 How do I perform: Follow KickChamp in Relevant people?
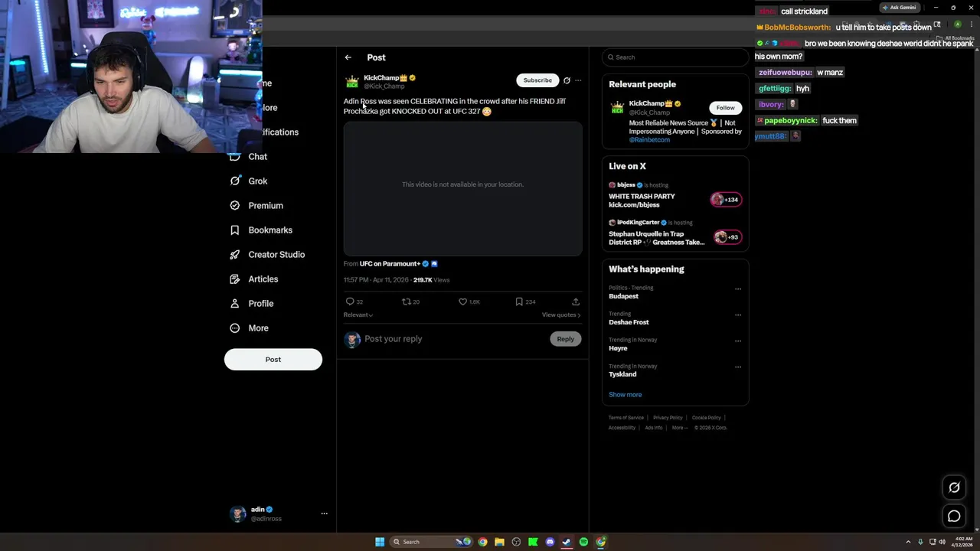725,108
